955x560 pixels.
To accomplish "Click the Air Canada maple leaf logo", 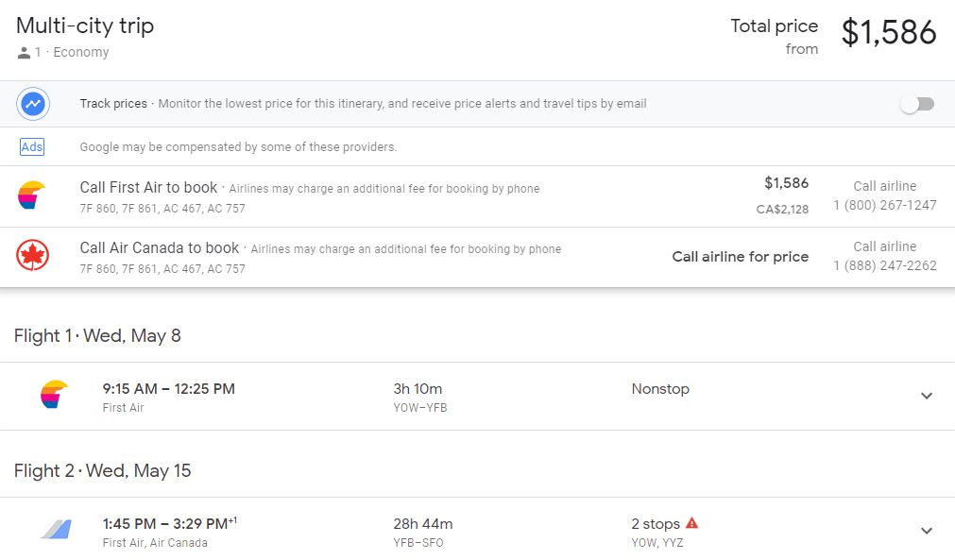I will [x=31, y=256].
